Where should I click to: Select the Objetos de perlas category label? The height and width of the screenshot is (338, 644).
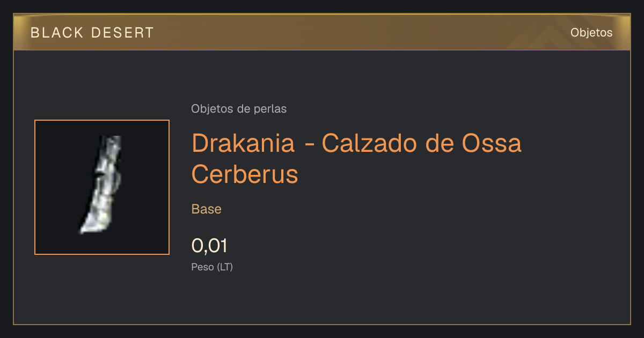point(239,109)
